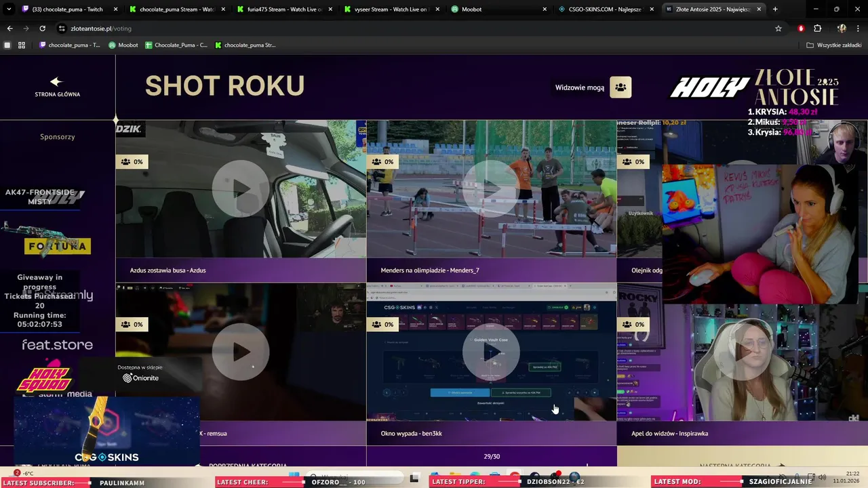
Task: Open the chocolate_puma Str... Kick bookmark
Action: 245,45
